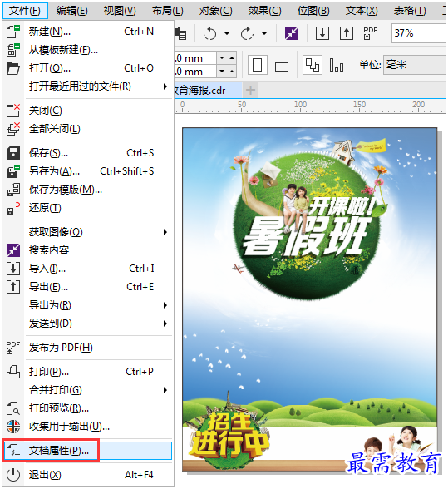This screenshot has height=489, width=448.
Task: Click the Close document icon
Action: (13, 111)
